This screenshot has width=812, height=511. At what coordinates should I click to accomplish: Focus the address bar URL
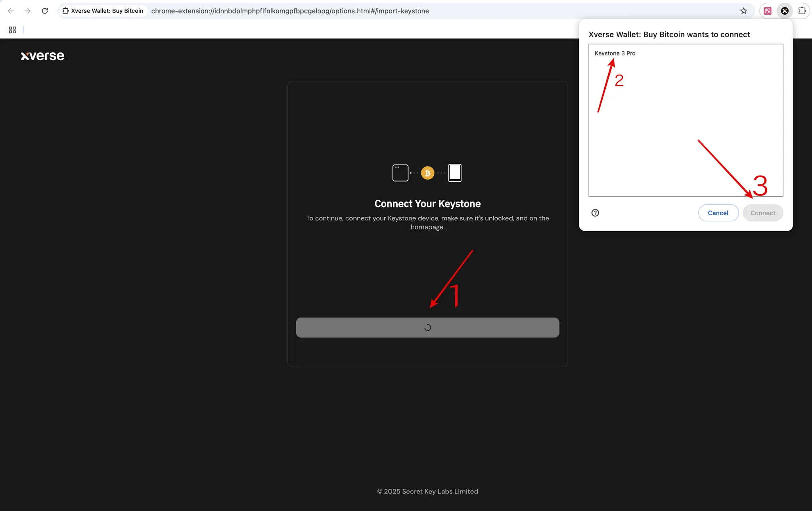click(290, 11)
